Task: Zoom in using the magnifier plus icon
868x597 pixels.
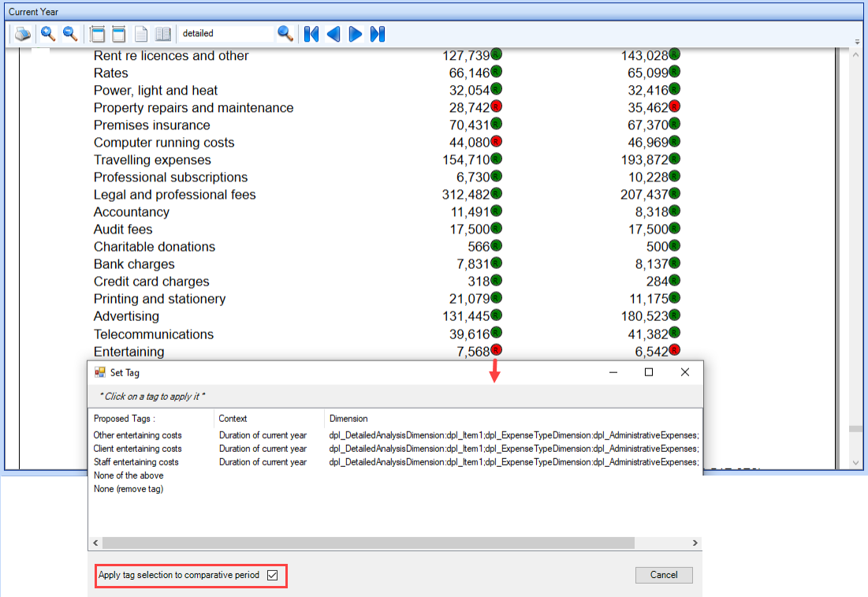Action: pos(48,34)
